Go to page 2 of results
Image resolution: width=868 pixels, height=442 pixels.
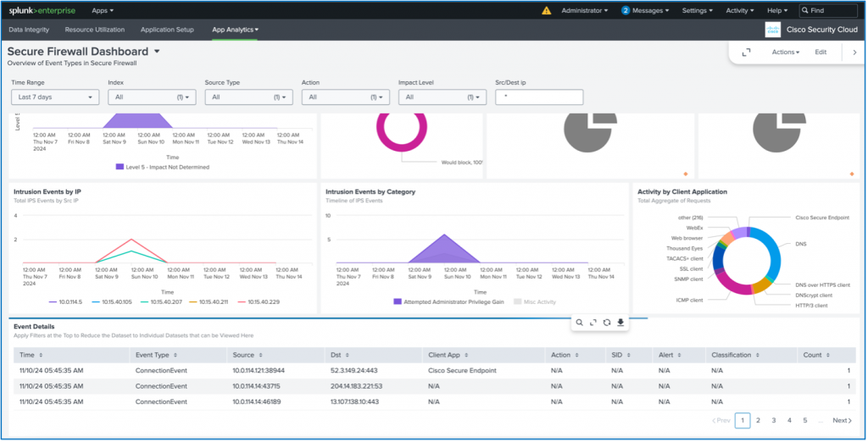coord(758,420)
